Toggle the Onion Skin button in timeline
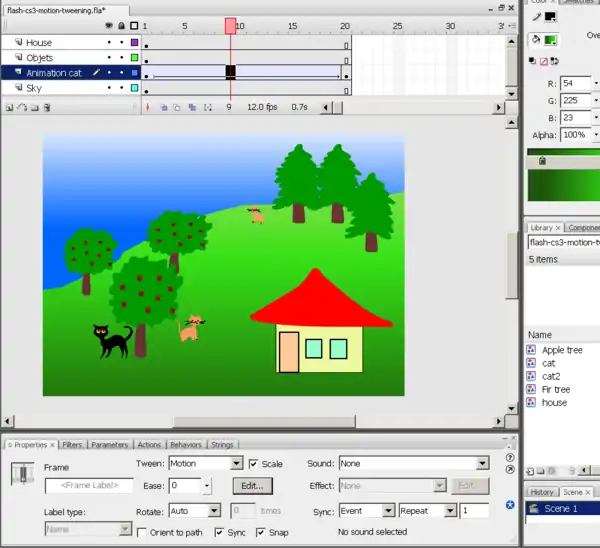The width and height of the screenshot is (600, 548). pyautogui.click(x=164, y=107)
